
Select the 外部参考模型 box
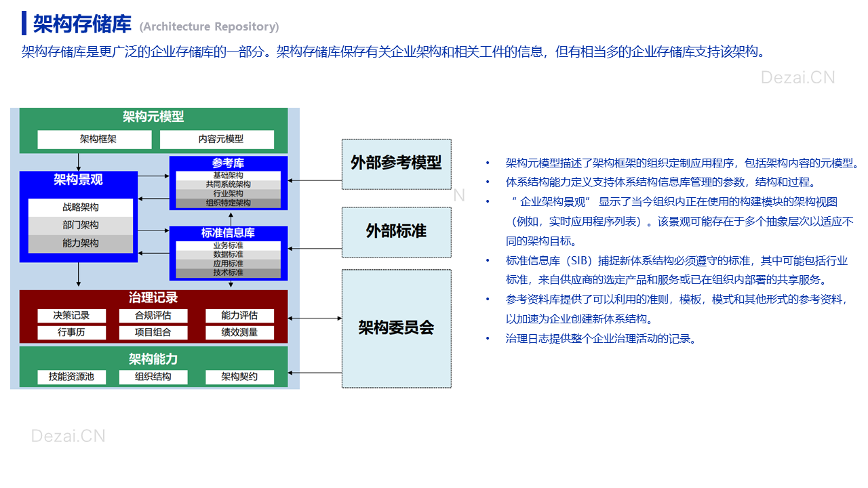[x=397, y=164]
